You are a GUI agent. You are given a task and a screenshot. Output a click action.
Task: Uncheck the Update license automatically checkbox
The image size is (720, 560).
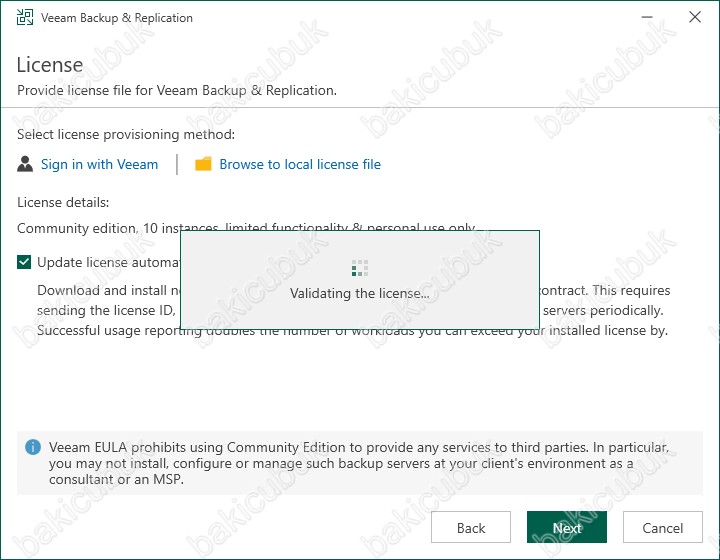pos(24,262)
